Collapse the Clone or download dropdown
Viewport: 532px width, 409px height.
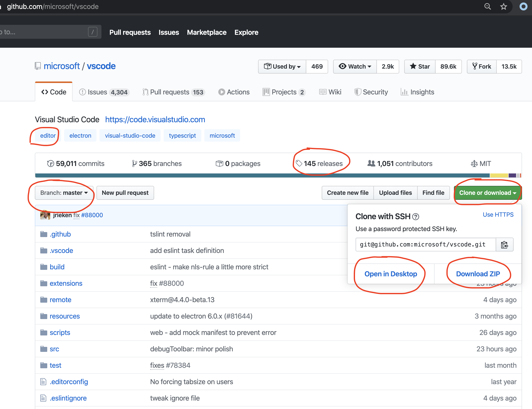(488, 193)
